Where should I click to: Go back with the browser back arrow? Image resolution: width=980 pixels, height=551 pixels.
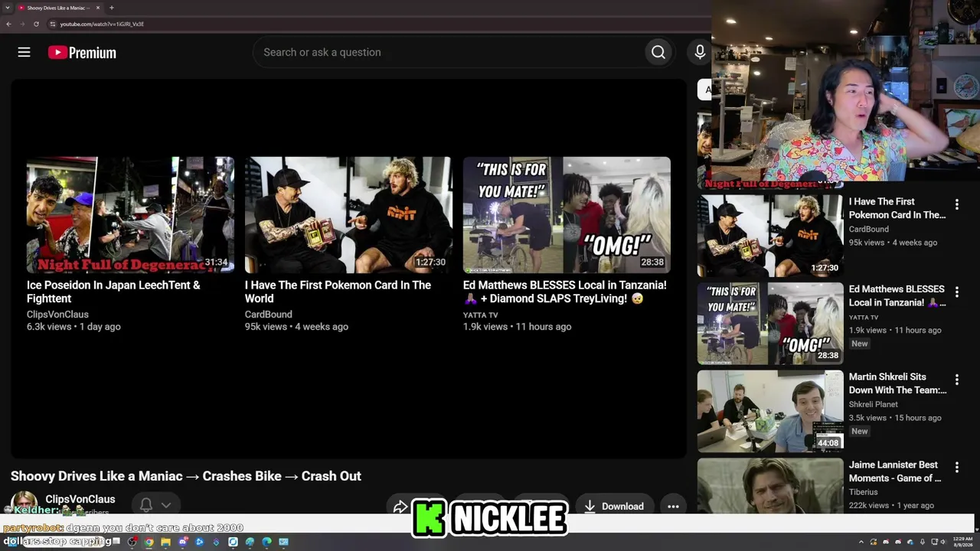tap(8, 24)
